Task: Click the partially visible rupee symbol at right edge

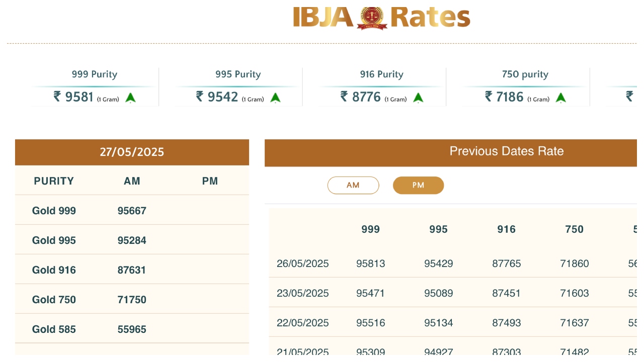Action: coord(629,96)
